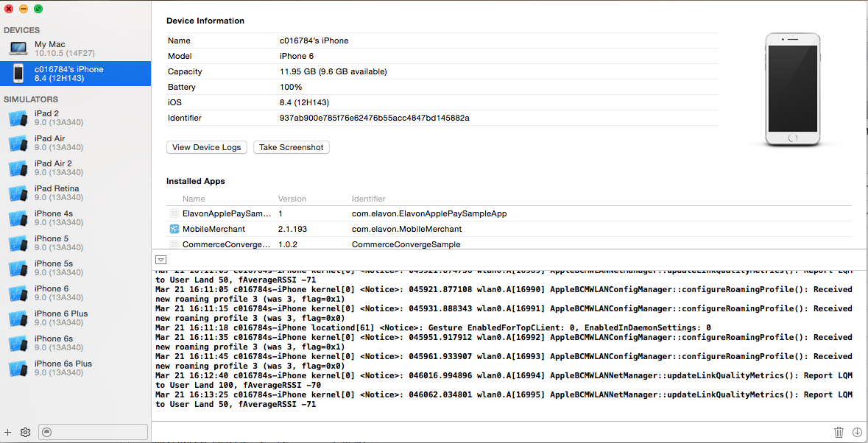Select the 'c016784's iPhone' sidebar label
868x443 pixels.
click(x=68, y=69)
